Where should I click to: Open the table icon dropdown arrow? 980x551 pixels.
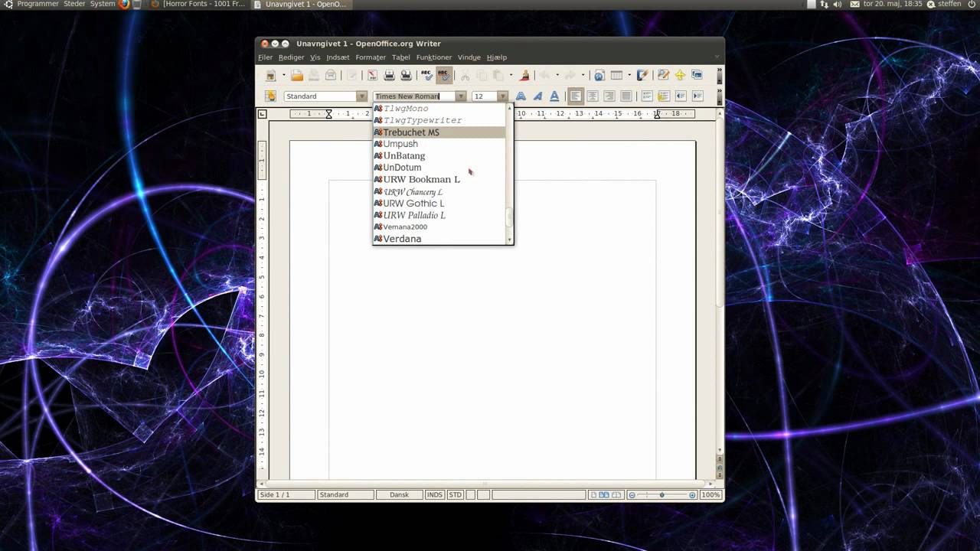(x=629, y=75)
